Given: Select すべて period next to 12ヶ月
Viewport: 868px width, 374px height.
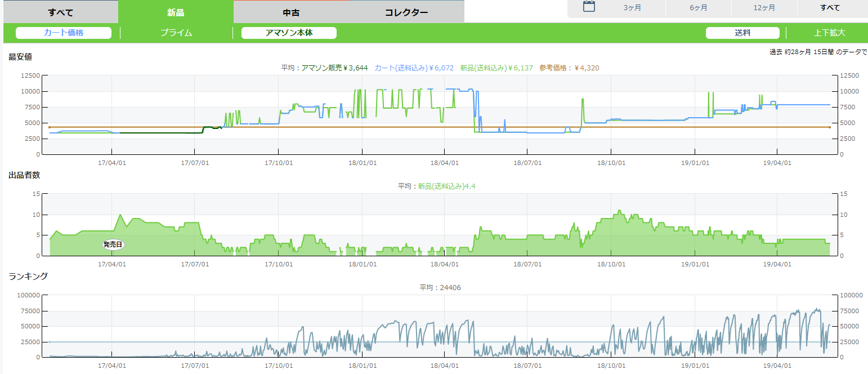Looking at the screenshot, I should click(x=830, y=8).
